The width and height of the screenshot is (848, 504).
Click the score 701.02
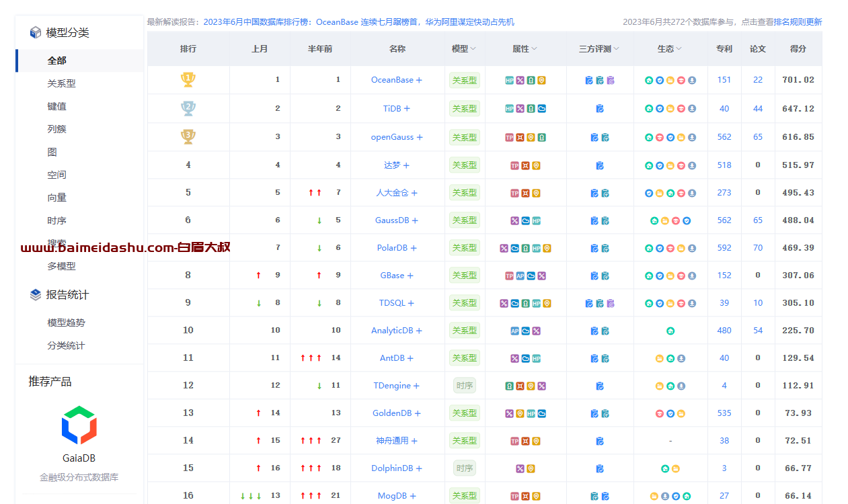(798, 80)
